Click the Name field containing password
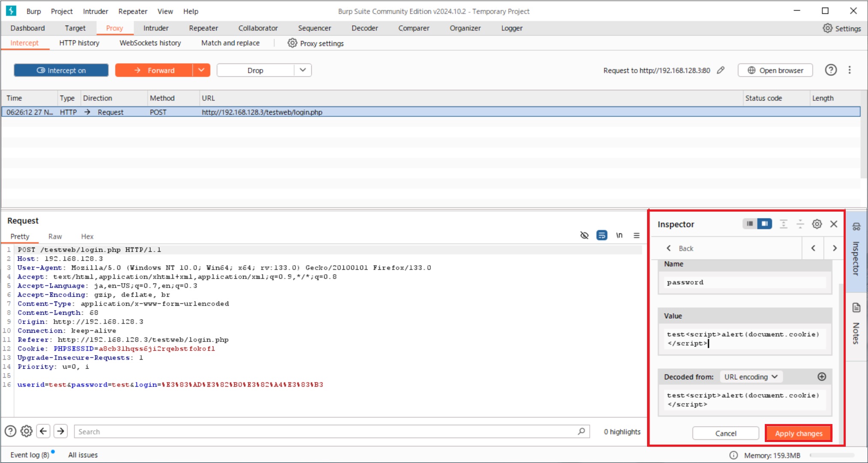The width and height of the screenshot is (868, 463). tap(745, 282)
